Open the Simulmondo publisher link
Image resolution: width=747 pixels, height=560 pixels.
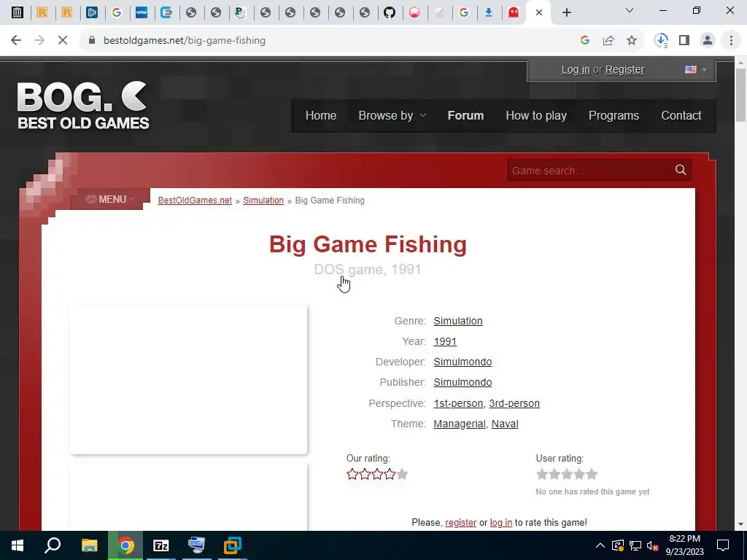click(462, 382)
